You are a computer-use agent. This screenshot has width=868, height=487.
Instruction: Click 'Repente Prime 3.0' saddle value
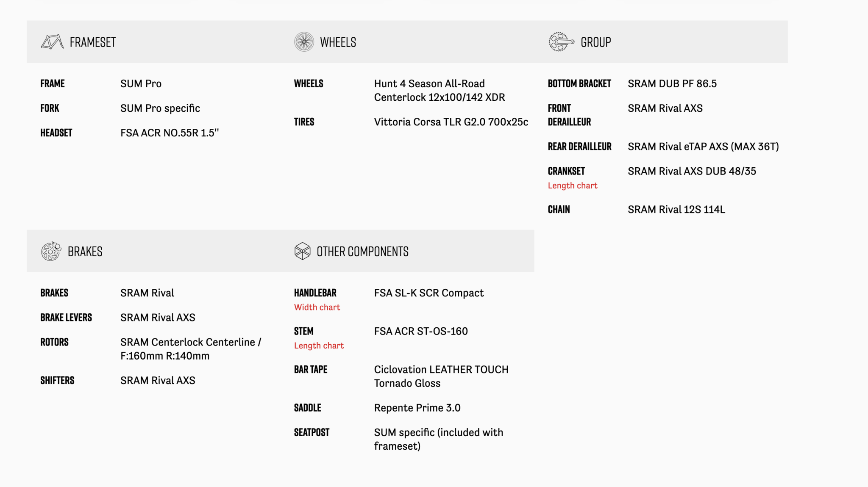tap(417, 408)
